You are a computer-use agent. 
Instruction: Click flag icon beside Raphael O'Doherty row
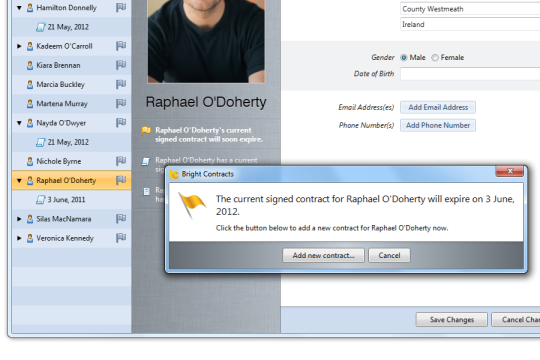(121, 180)
